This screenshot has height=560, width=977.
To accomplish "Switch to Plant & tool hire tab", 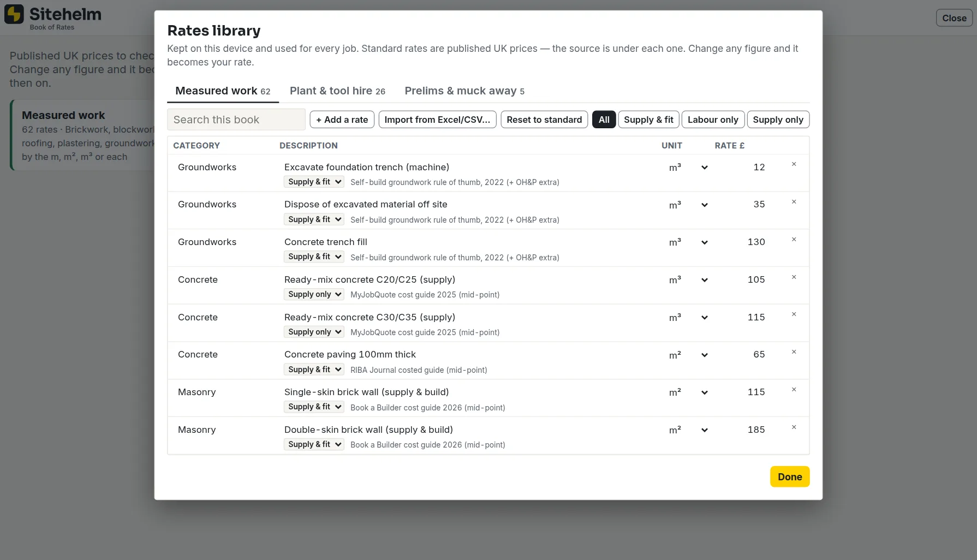I will pyautogui.click(x=337, y=91).
